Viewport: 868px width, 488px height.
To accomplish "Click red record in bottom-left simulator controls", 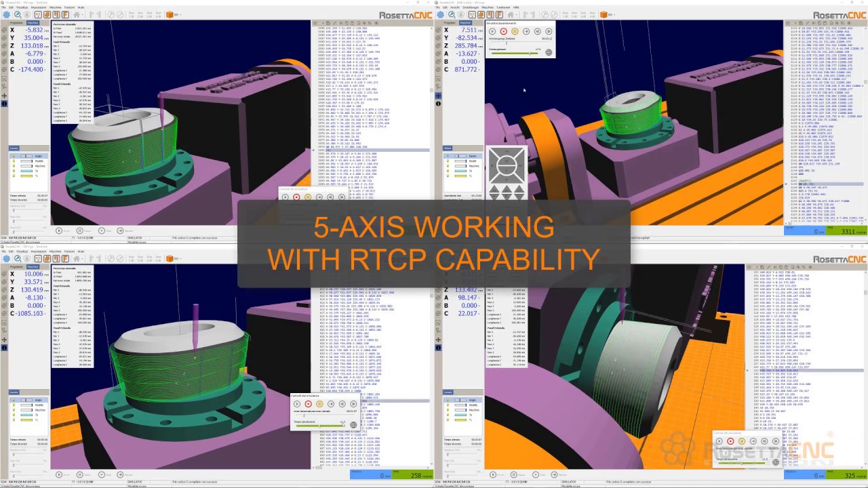I will coord(309,404).
